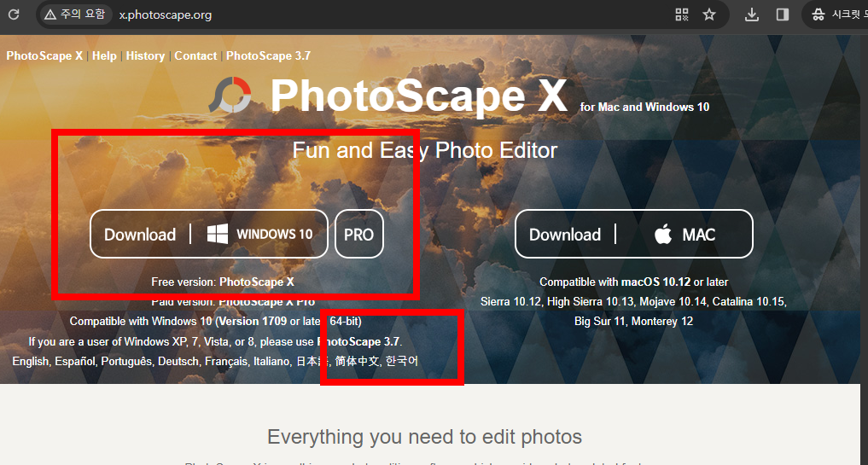
Task: Bookmark this page with the star icon
Action: point(709,15)
